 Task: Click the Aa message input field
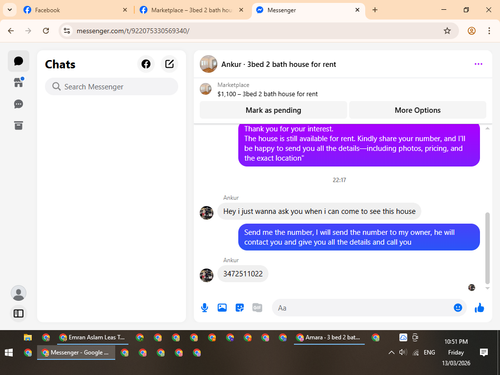click(363, 308)
